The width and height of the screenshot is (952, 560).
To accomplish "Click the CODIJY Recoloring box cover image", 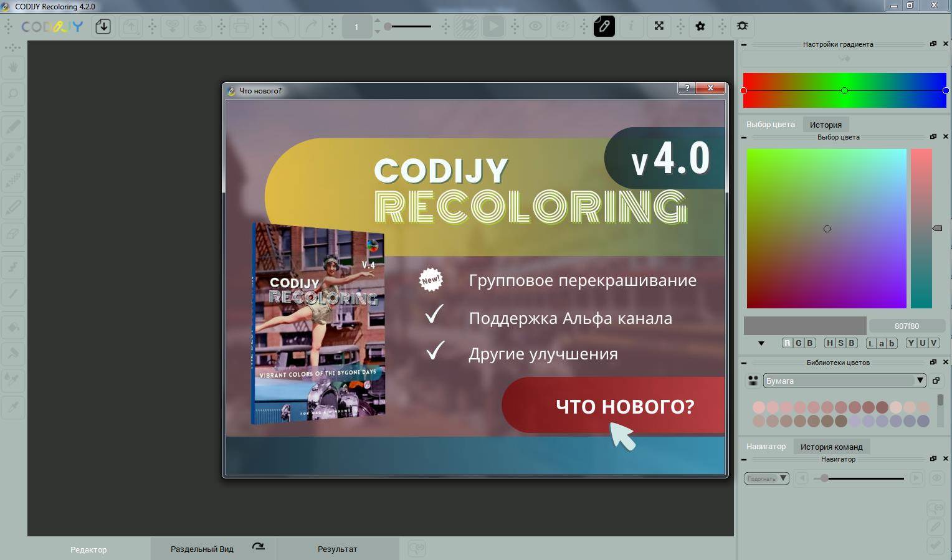I will coord(318,324).
